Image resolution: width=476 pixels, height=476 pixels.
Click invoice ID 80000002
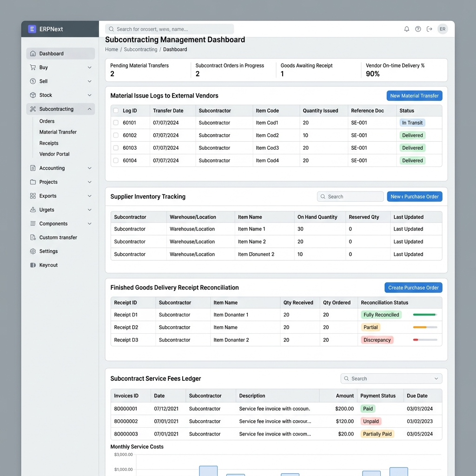(x=126, y=421)
